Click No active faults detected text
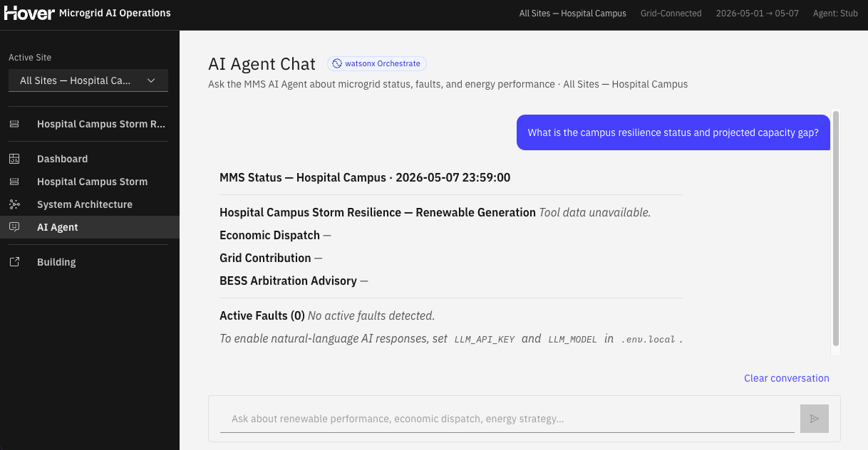 coord(371,315)
